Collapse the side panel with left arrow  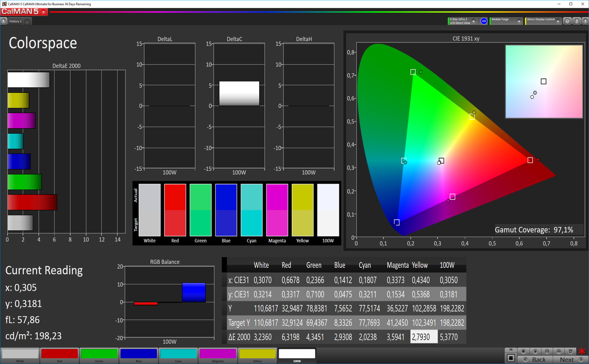click(585, 21)
